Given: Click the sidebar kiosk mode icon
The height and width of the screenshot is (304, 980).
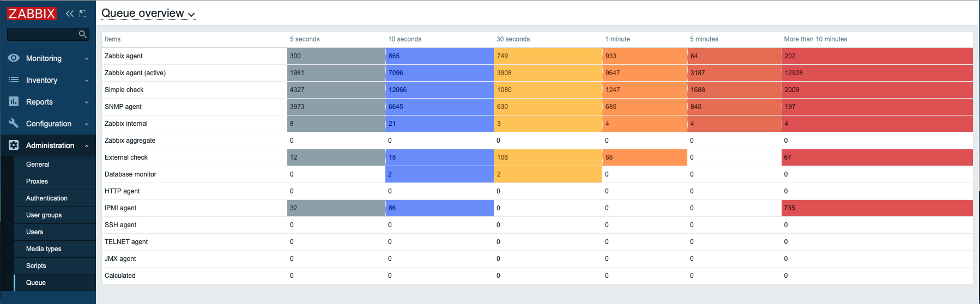Looking at the screenshot, I should click(83, 14).
